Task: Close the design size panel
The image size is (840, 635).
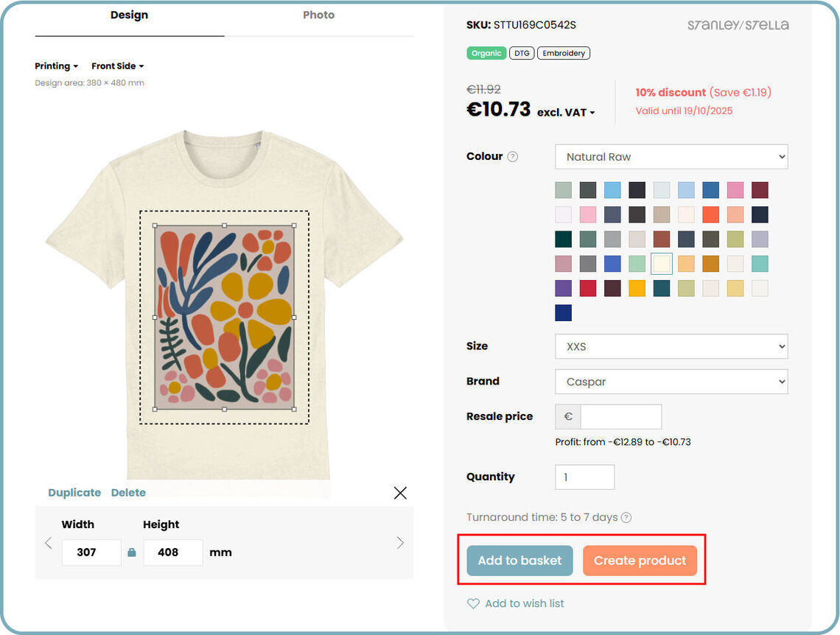Action: coord(400,493)
